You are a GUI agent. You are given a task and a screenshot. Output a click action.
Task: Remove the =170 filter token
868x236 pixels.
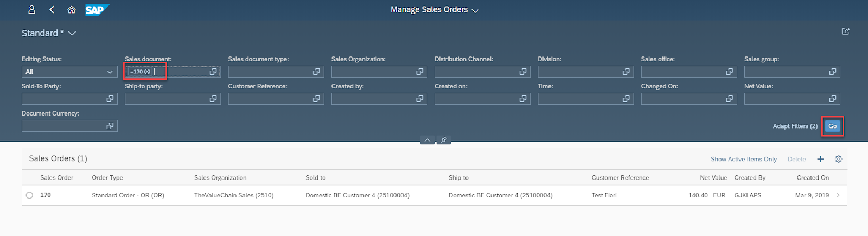pos(147,72)
